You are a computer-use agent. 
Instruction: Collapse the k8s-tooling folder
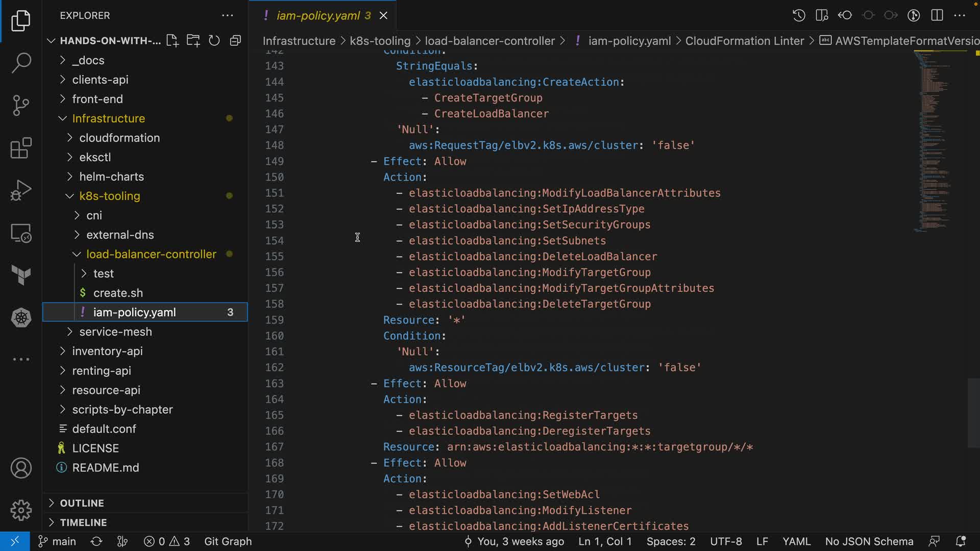[109, 196]
